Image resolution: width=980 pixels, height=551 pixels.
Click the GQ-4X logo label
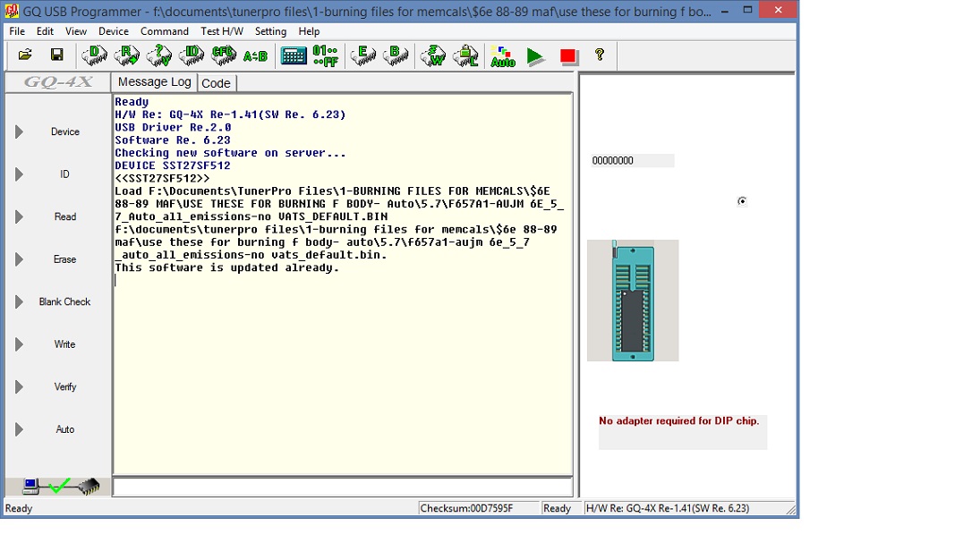coord(58,82)
